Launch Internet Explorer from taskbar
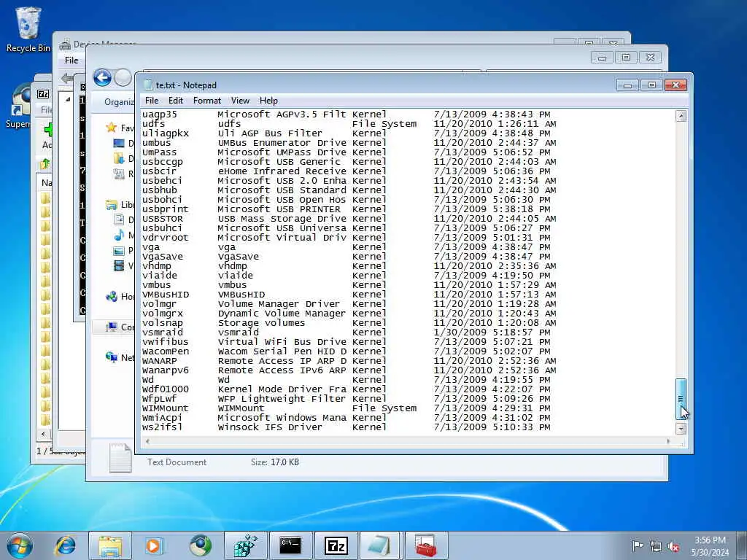This screenshot has width=747, height=560. pos(65,545)
